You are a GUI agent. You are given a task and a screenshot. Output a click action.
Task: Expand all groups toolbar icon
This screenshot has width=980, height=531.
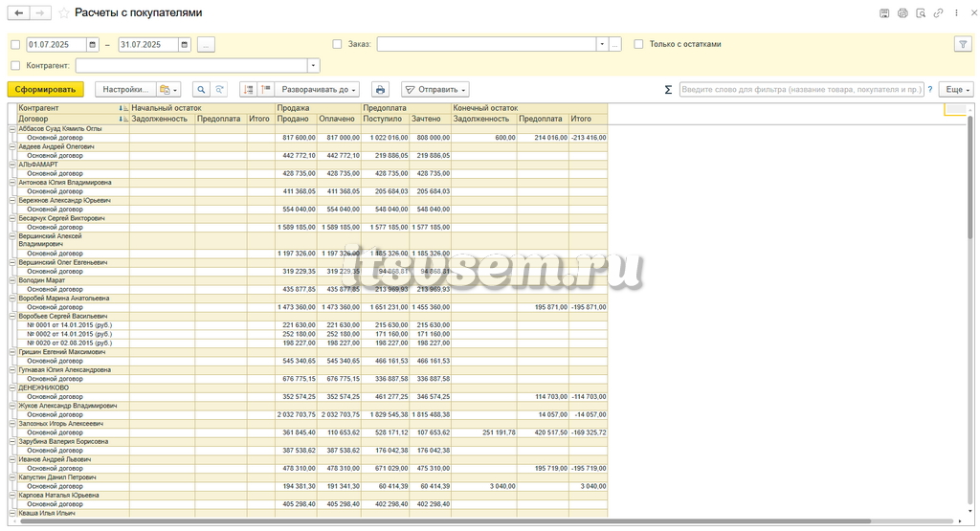[266, 89]
